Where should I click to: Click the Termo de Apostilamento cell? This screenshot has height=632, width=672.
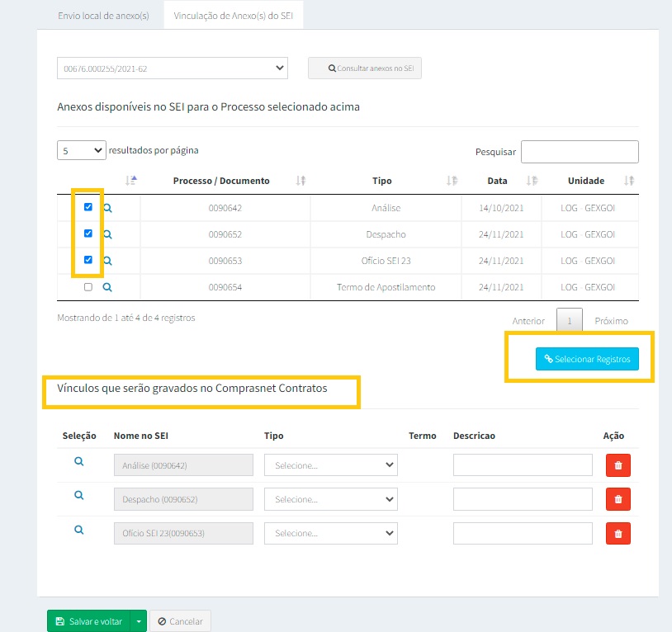pyautogui.click(x=386, y=287)
